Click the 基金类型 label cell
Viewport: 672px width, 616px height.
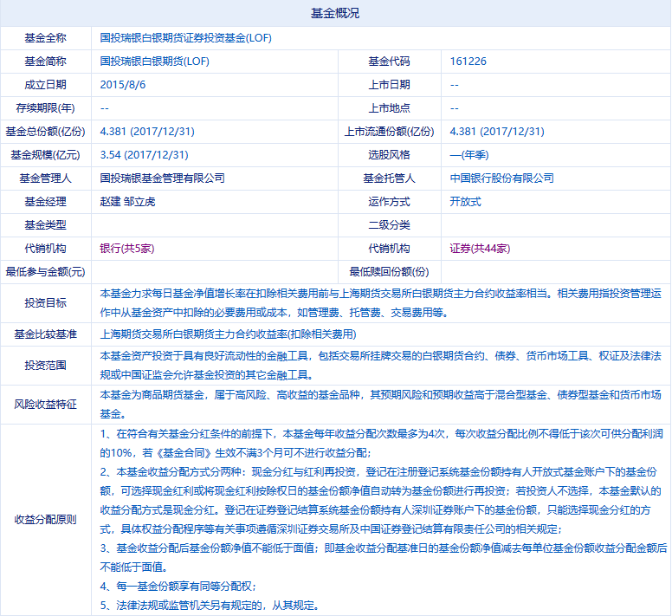click(45, 225)
